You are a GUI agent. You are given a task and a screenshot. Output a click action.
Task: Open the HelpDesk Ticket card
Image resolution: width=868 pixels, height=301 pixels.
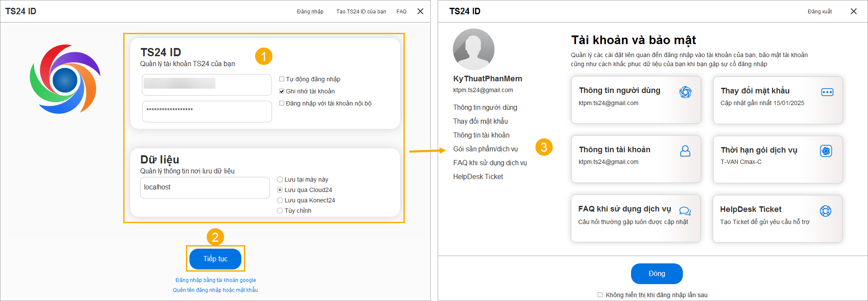click(x=778, y=218)
